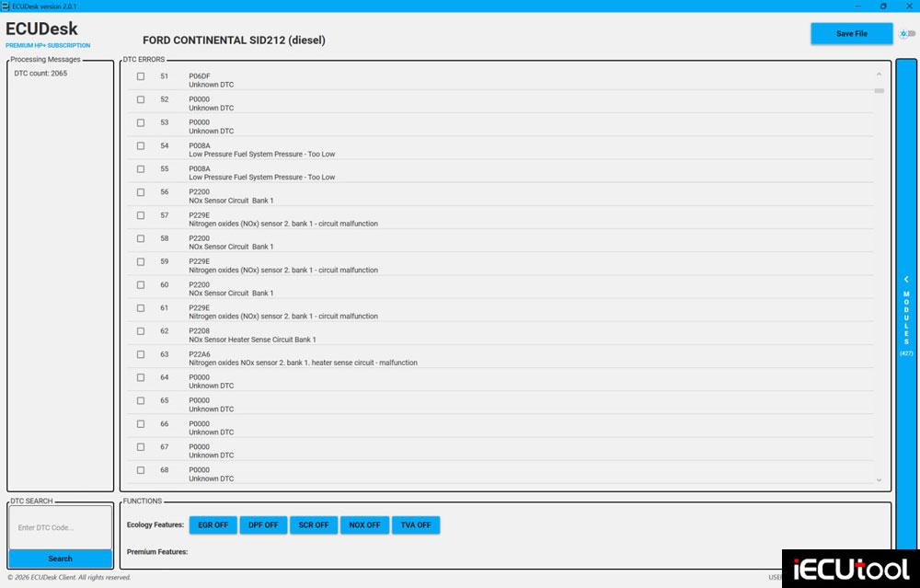Expand the MODULES side panel chevron

point(906,280)
